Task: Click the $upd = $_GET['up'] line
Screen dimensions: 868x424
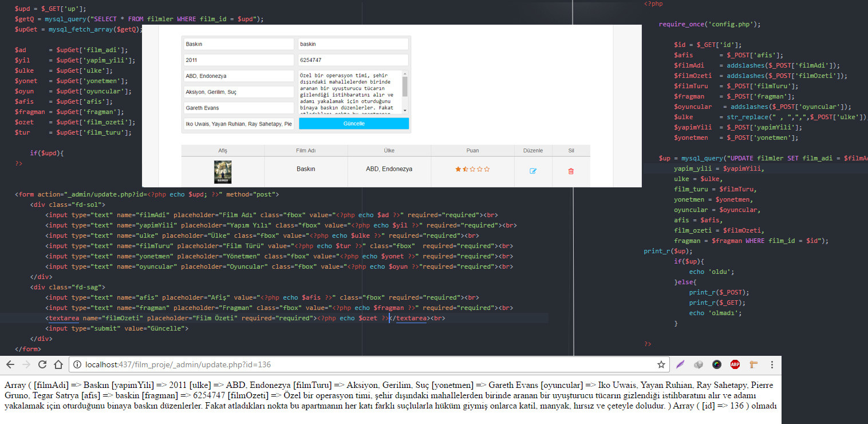Action: click(51, 9)
